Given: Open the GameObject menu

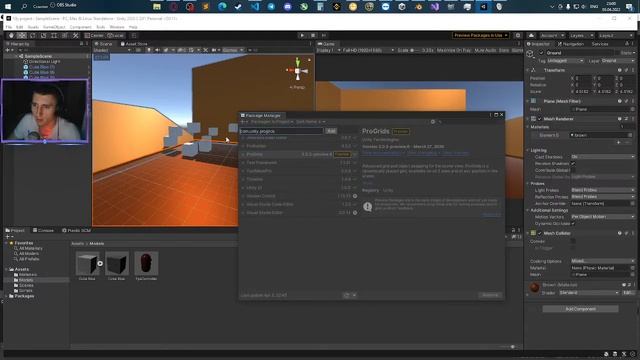Looking at the screenshot, I should pos(54,27).
